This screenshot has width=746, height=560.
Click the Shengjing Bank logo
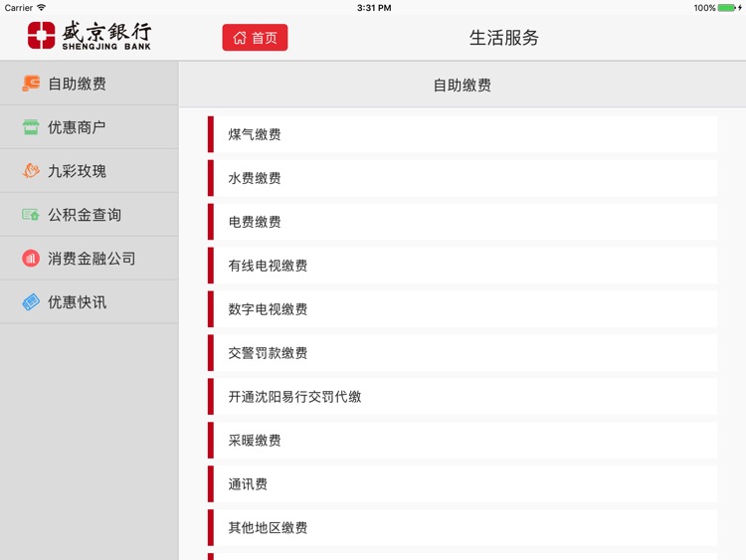pos(90,36)
